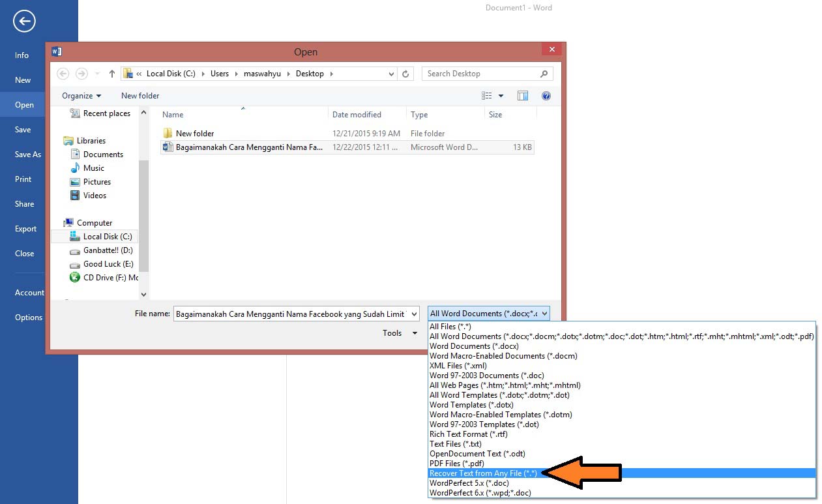Open dialog Help question mark
This screenshot has height=504, width=822.
(x=546, y=96)
